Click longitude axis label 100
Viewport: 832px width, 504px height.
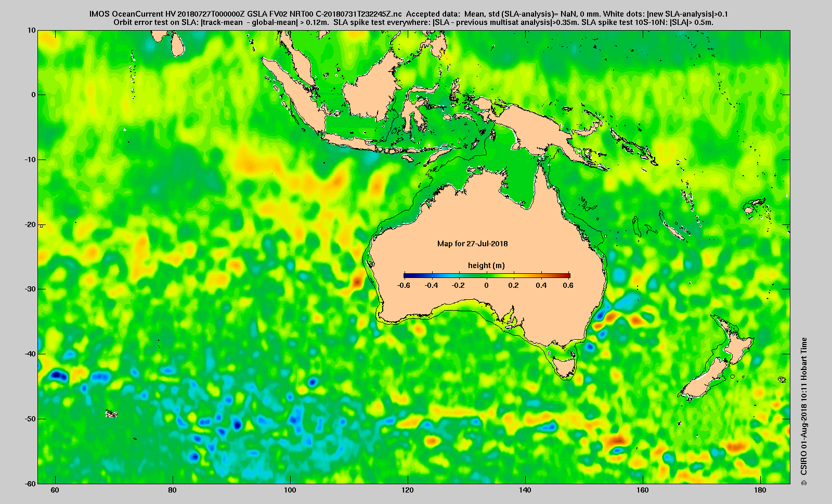point(290,490)
